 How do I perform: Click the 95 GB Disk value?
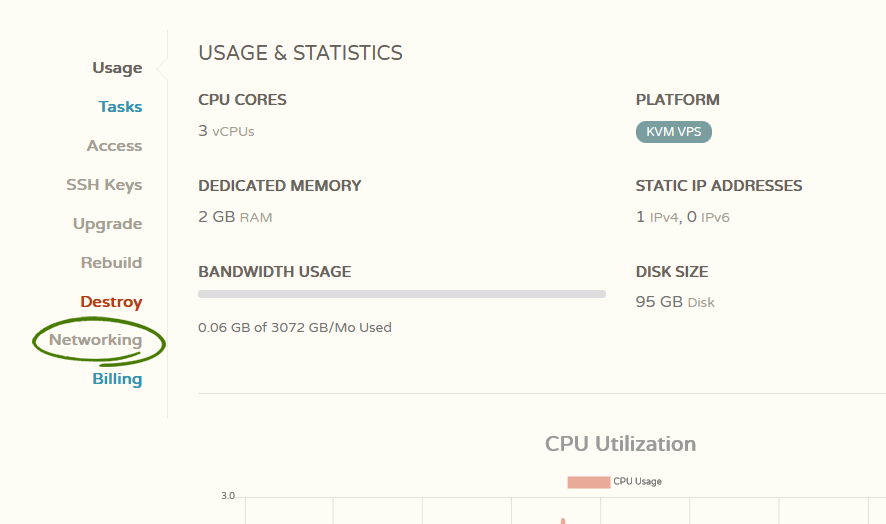(x=675, y=302)
